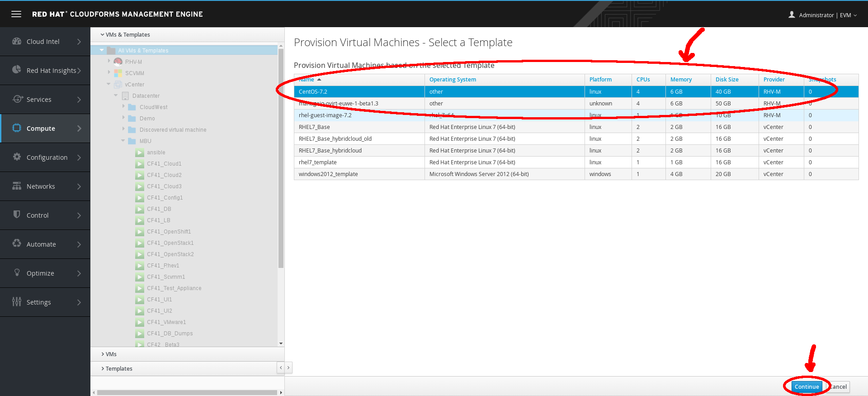This screenshot has height=396, width=868.
Task: Click the Demo folder icon
Action: 132,119
